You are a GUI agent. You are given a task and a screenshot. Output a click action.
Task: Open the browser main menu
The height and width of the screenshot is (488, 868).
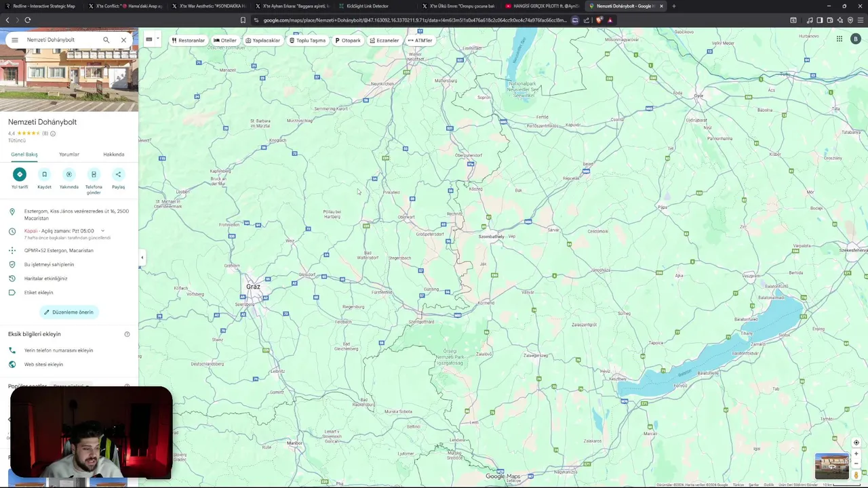click(861, 20)
